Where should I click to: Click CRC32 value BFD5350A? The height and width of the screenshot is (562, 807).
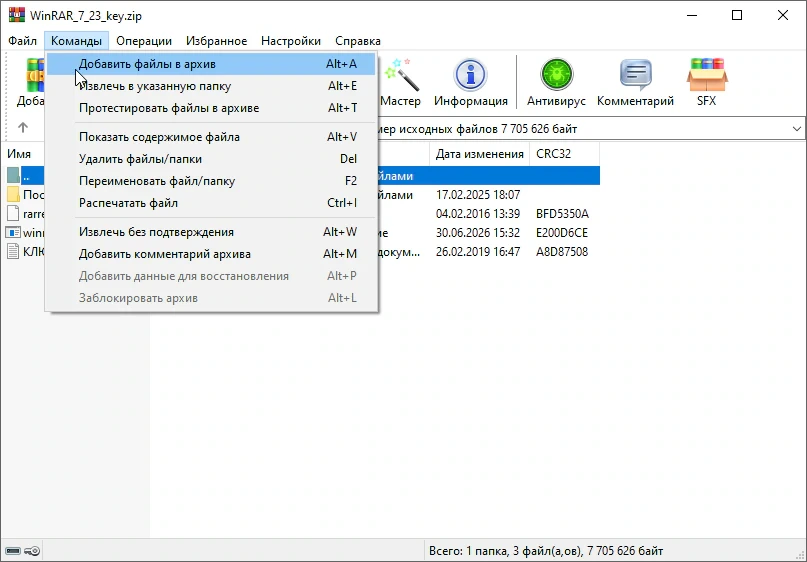point(562,214)
